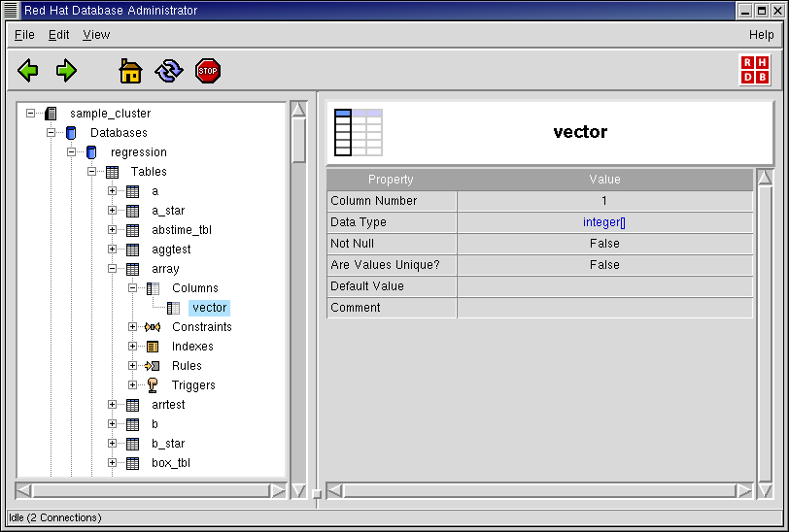This screenshot has width=789, height=532.
Task: Click the RHDB logo icon
Action: pos(755,70)
